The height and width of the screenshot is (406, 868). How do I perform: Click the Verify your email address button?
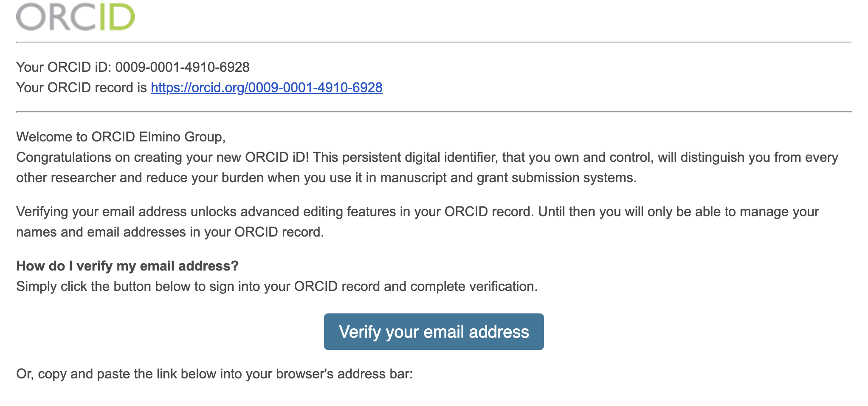point(434,332)
